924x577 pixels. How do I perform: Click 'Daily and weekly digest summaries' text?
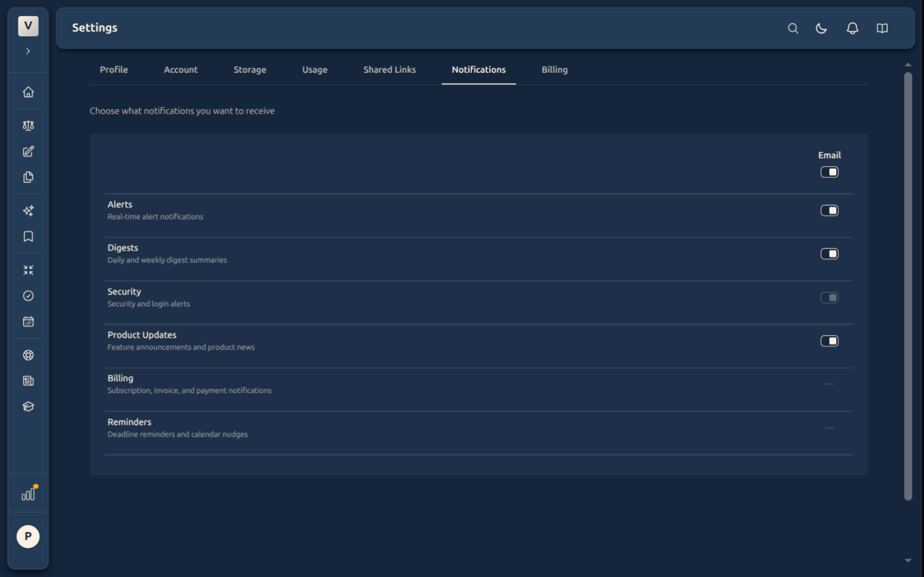point(167,260)
